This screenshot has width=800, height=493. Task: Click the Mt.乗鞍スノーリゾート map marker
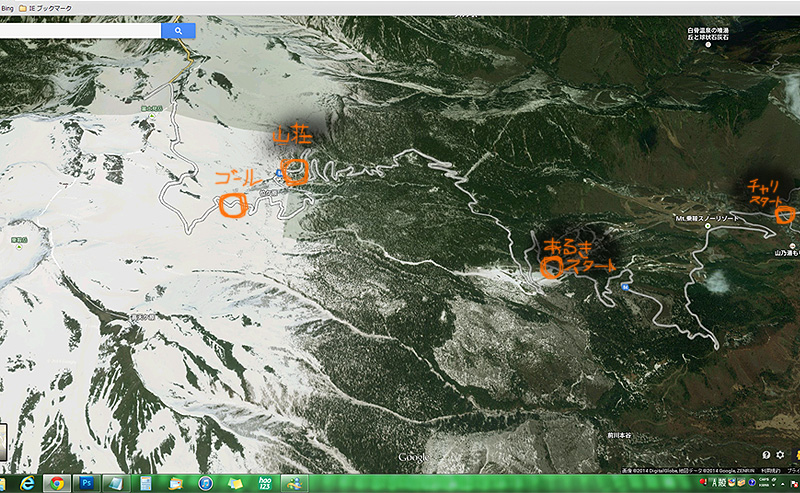tap(708, 226)
